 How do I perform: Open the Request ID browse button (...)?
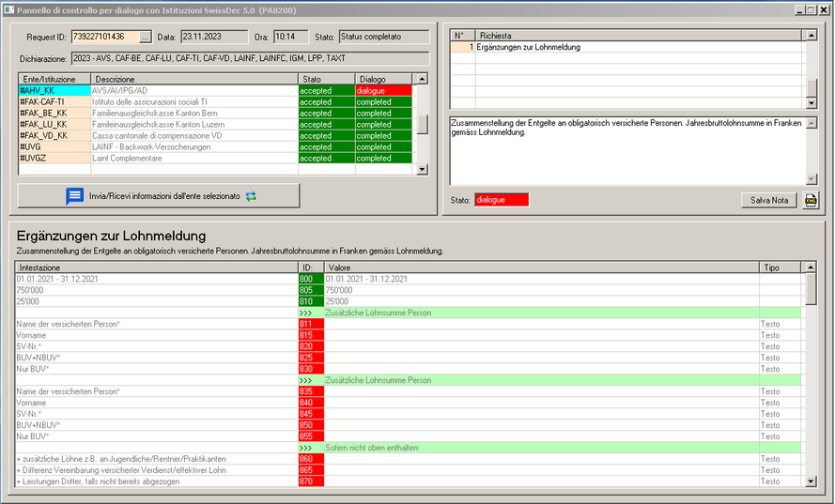tap(145, 38)
